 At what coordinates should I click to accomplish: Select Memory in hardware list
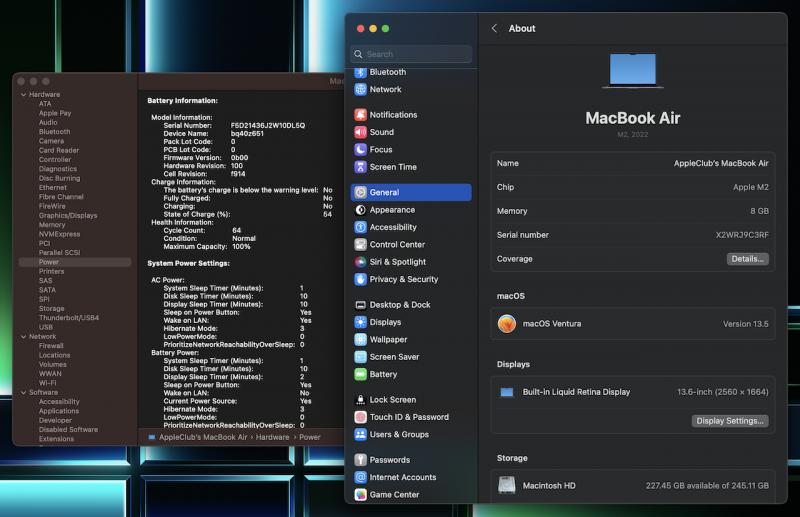tap(52, 225)
